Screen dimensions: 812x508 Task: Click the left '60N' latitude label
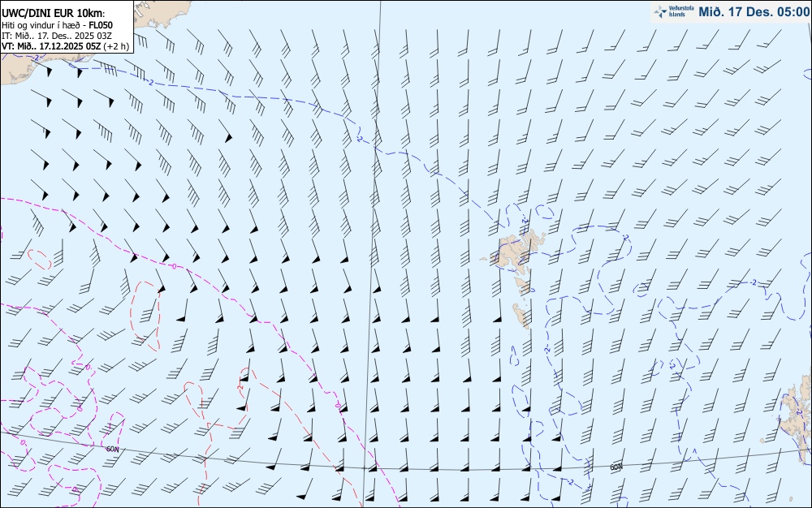112,449
